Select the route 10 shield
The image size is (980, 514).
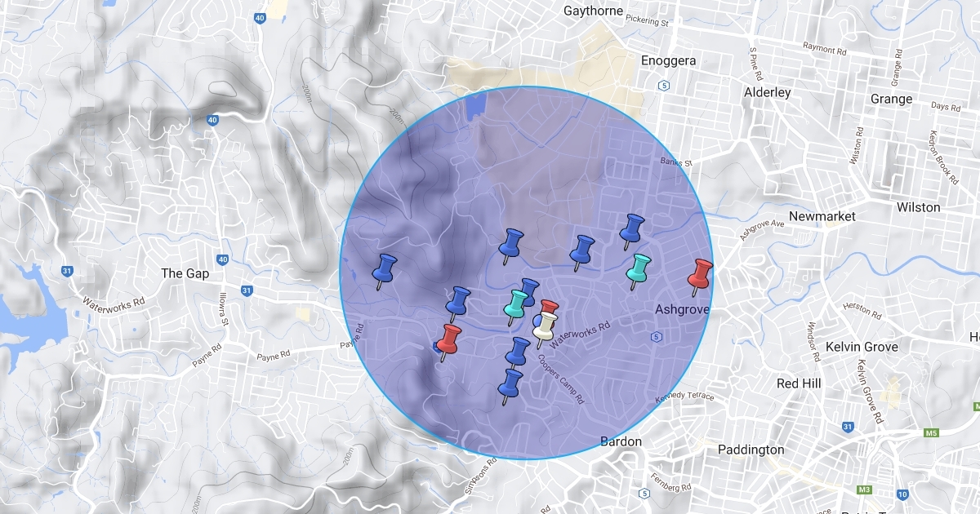click(x=902, y=494)
